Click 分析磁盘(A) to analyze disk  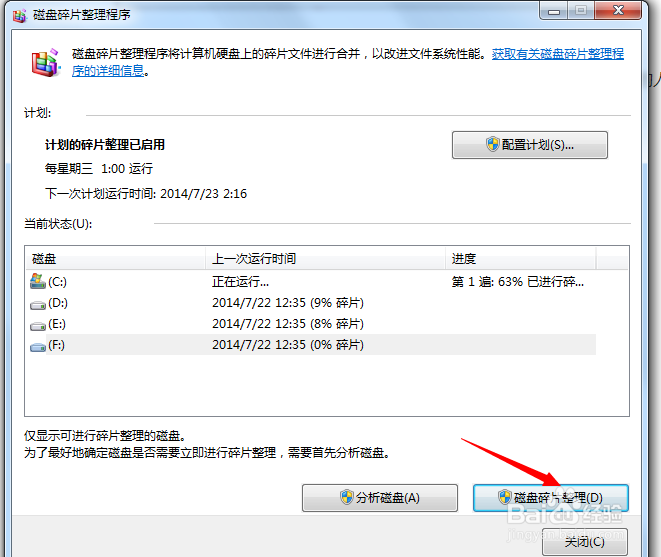[380, 498]
